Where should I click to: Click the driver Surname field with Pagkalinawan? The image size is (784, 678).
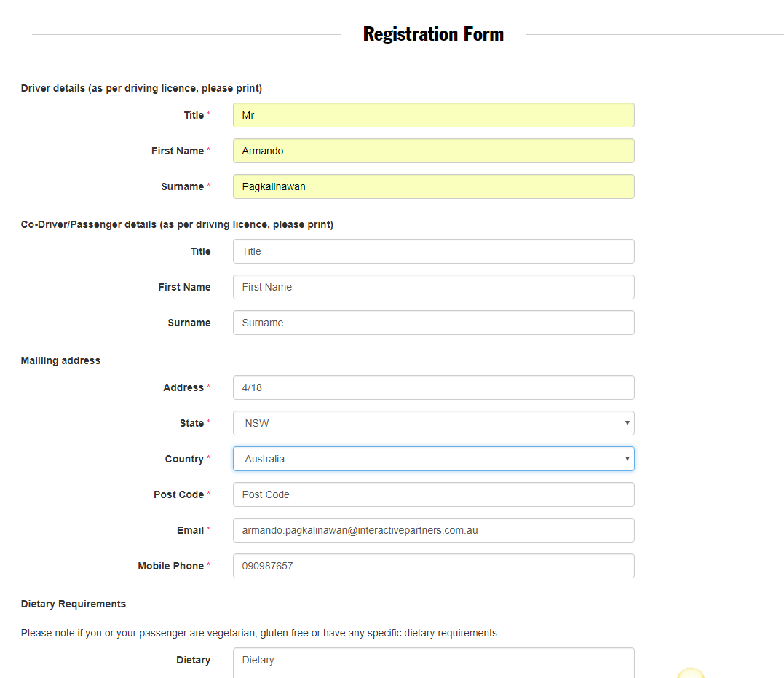(x=433, y=186)
